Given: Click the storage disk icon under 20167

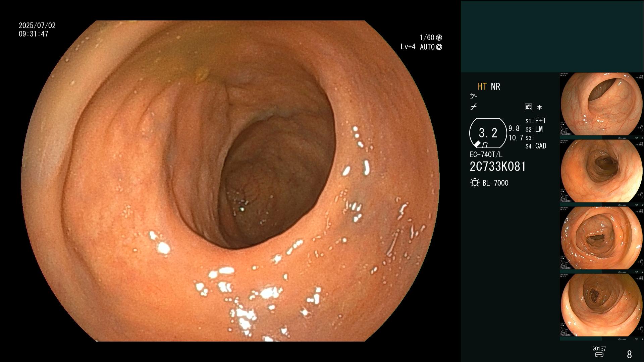Looking at the screenshot, I should pos(599,355).
